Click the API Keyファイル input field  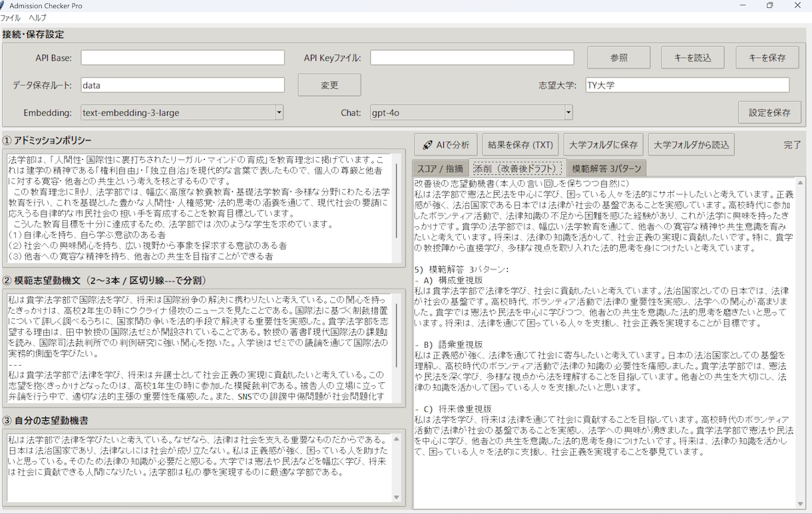coord(472,58)
